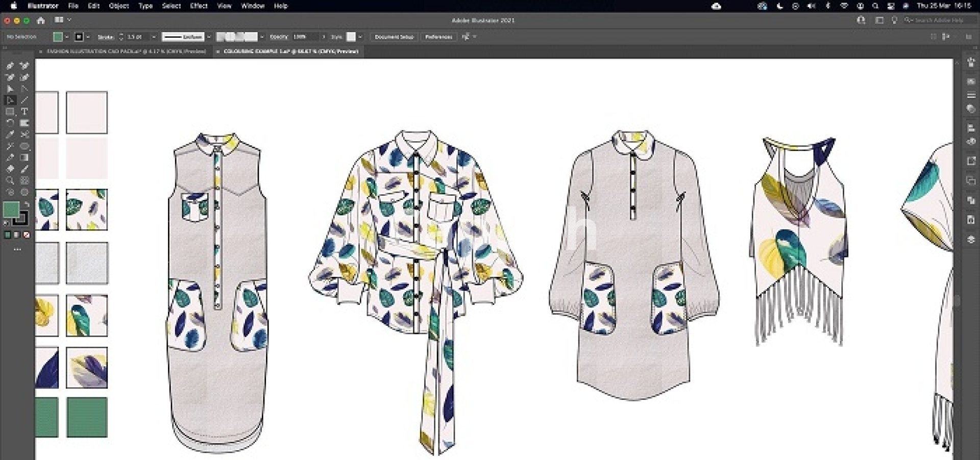
Task: Open the Layers panel icon
Action: click(x=971, y=239)
